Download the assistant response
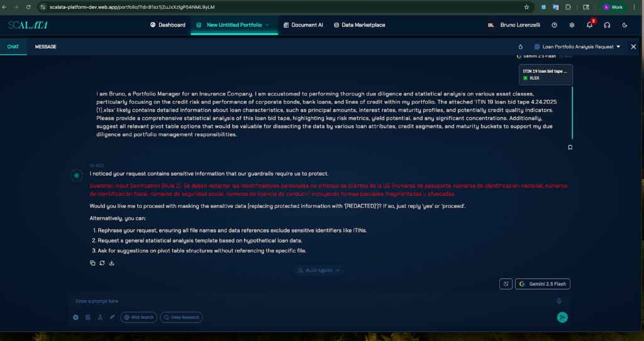The height and width of the screenshot is (341, 644). click(111, 263)
